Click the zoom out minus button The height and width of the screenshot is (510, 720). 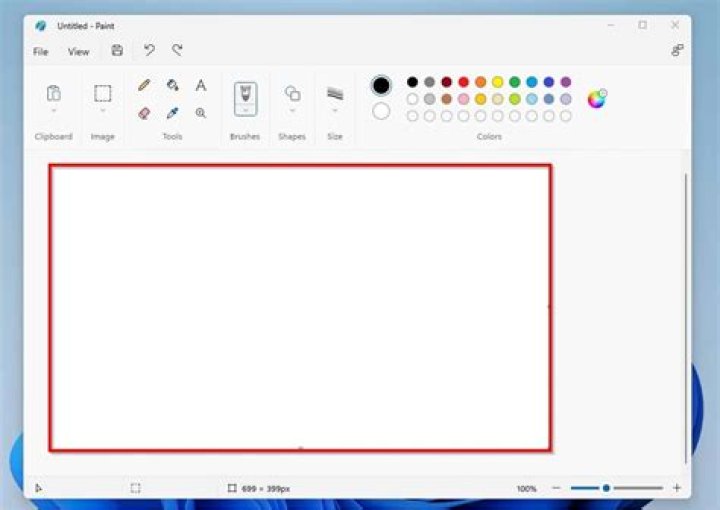click(x=556, y=488)
